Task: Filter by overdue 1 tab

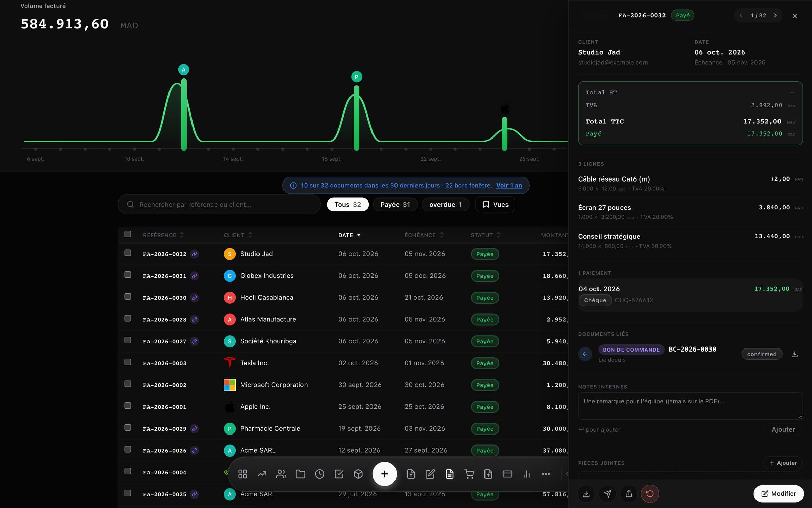Action: (445, 204)
